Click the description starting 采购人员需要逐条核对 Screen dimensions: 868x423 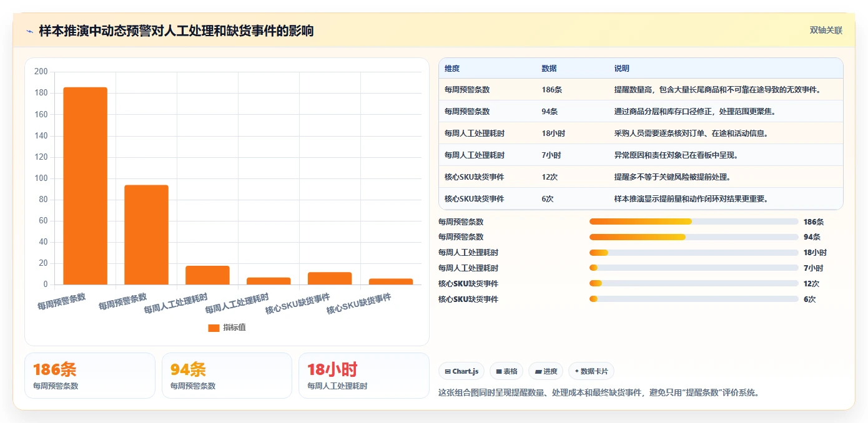pyautogui.click(x=691, y=134)
